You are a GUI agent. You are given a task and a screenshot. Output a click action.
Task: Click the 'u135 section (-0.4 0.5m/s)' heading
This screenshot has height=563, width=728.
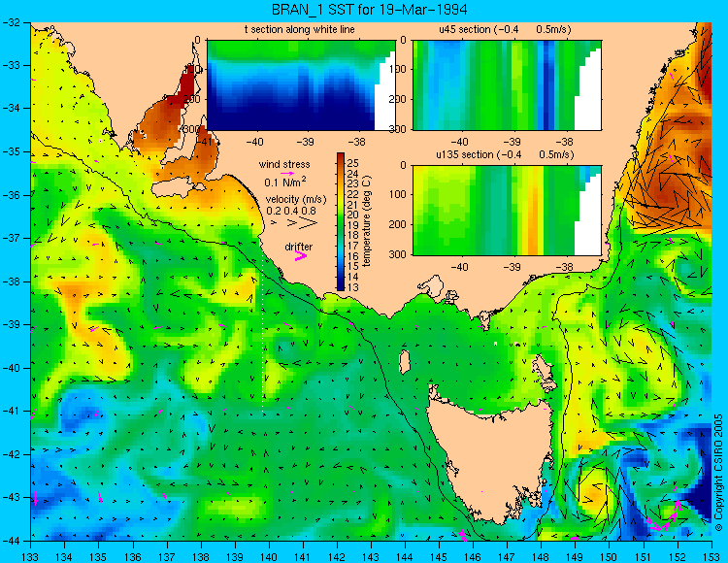(x=505, y=154)
